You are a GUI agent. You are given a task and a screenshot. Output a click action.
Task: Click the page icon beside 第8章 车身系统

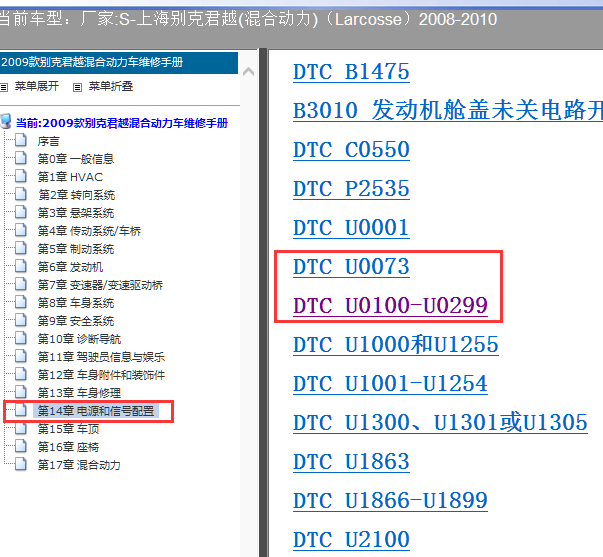tap(20, 302)
